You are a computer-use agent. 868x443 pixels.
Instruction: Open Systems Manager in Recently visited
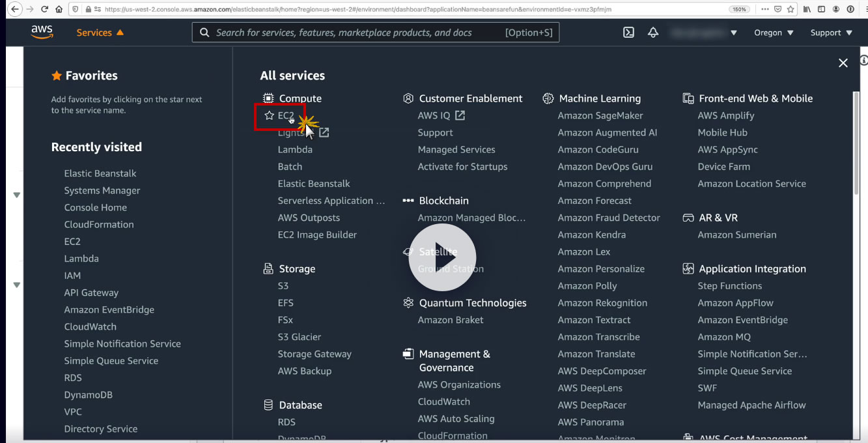(x=102, y=190)
